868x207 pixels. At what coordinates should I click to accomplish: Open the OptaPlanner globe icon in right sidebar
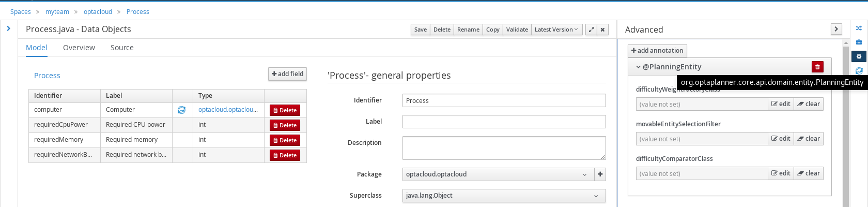(x=859, y=70)
